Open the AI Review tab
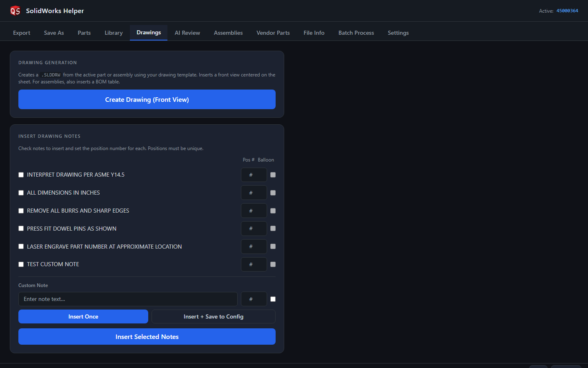The width and height of the screenshot is (588, 368). pyautogui.click(x=187, y=33)
